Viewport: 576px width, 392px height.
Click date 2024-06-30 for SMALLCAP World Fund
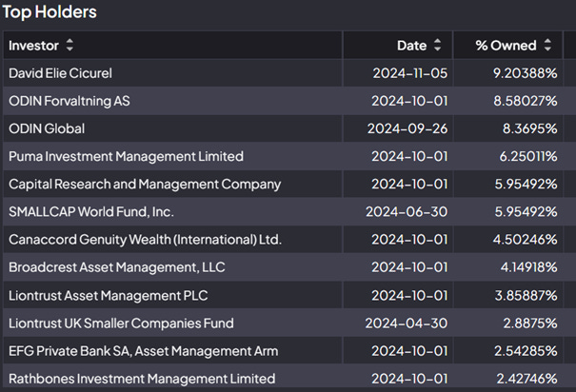pyautogui.click(x=407, y=212)
